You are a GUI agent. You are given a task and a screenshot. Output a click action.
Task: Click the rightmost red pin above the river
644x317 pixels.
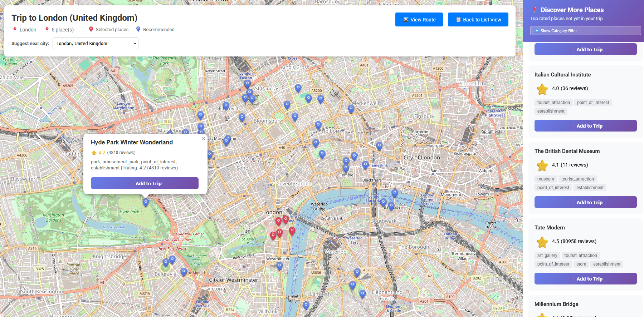(x=292, y=231)
